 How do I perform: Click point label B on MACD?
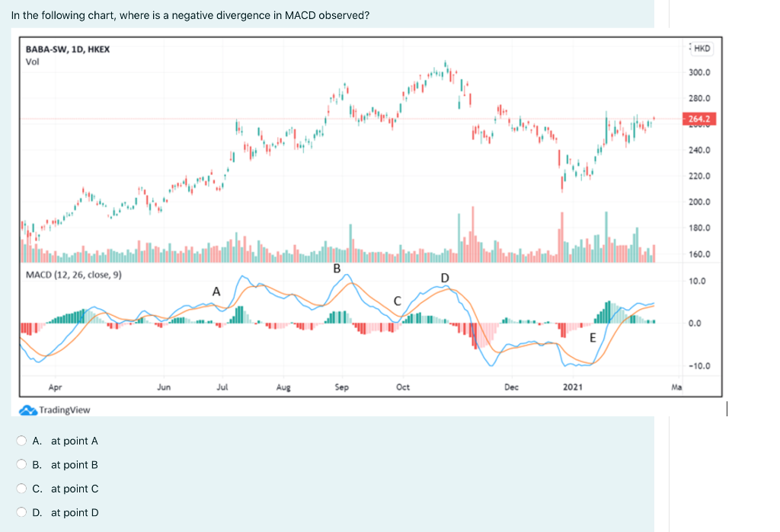pos(337,269)
